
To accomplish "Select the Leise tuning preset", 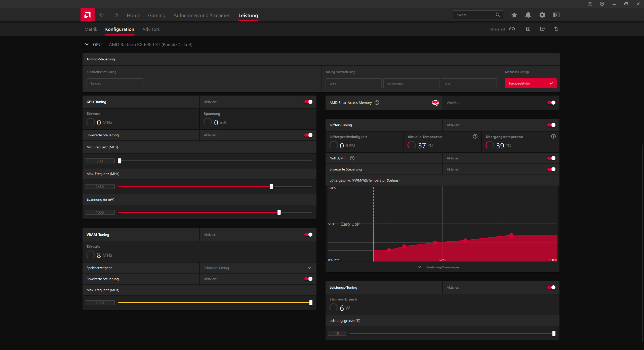I will point(353,83).
